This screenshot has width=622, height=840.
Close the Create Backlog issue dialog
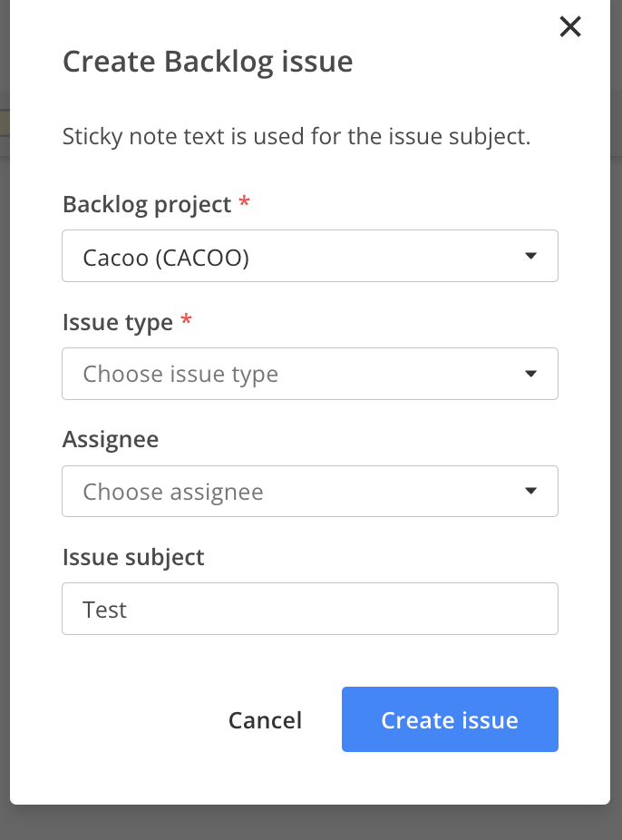pyautogui.click(x=570, y=26)
